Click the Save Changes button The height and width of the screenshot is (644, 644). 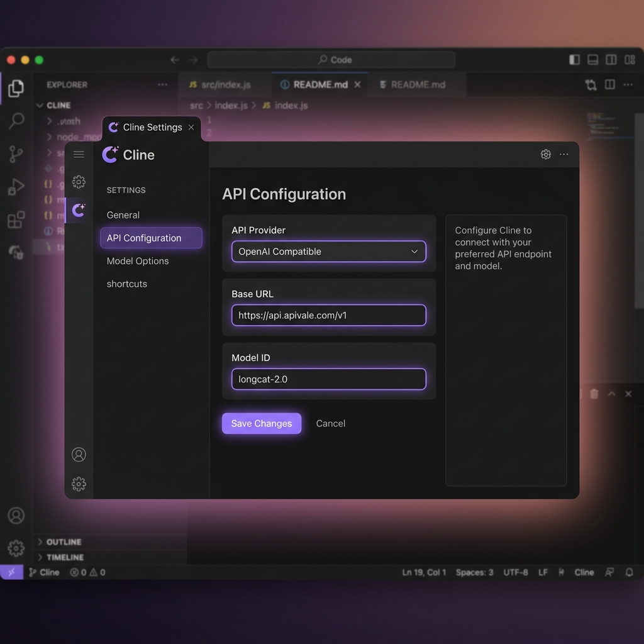tap(262, 423)
